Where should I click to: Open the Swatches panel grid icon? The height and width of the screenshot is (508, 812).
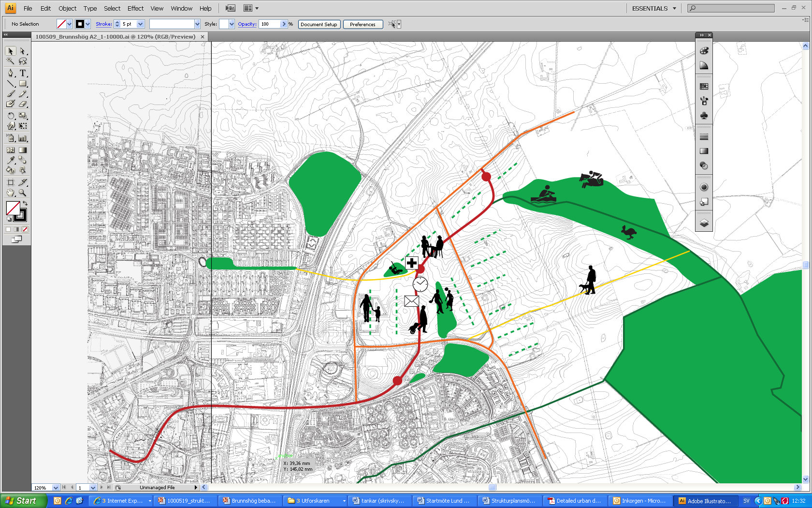tap(704, 87)
